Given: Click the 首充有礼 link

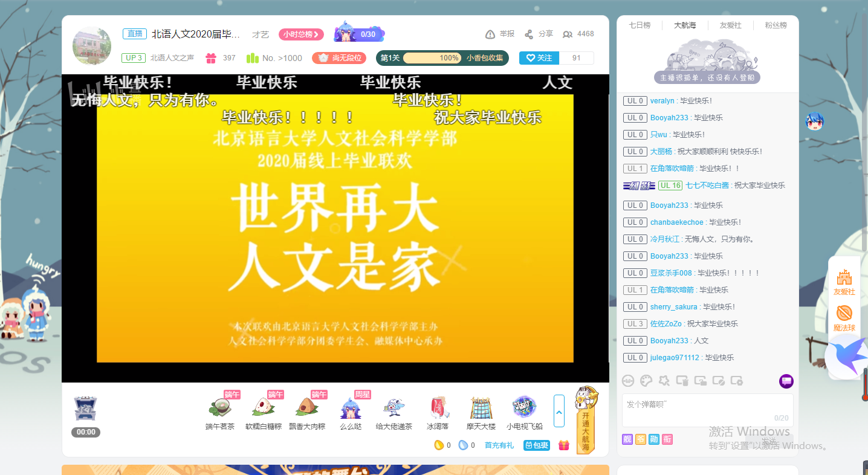Looking at the screenshot, I should tap(499, 445).
